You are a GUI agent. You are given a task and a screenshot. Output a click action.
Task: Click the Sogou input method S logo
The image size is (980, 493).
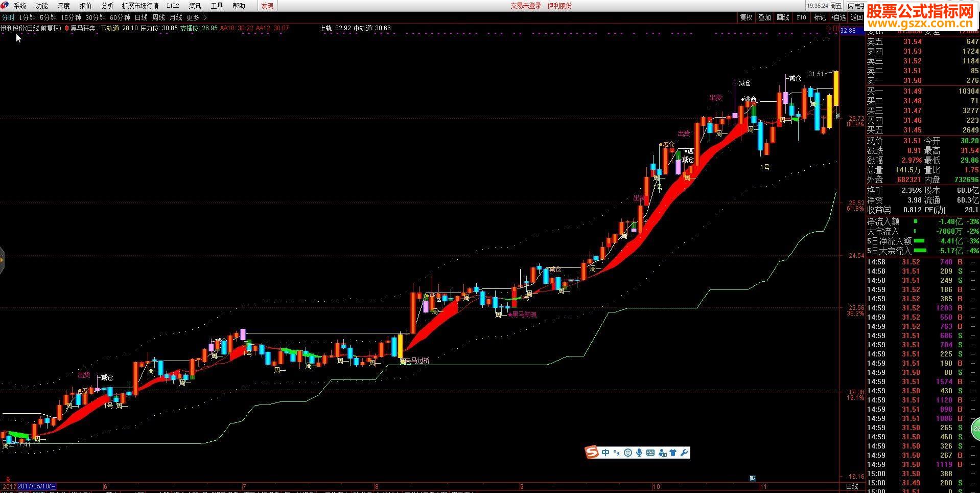click(592, 452)
